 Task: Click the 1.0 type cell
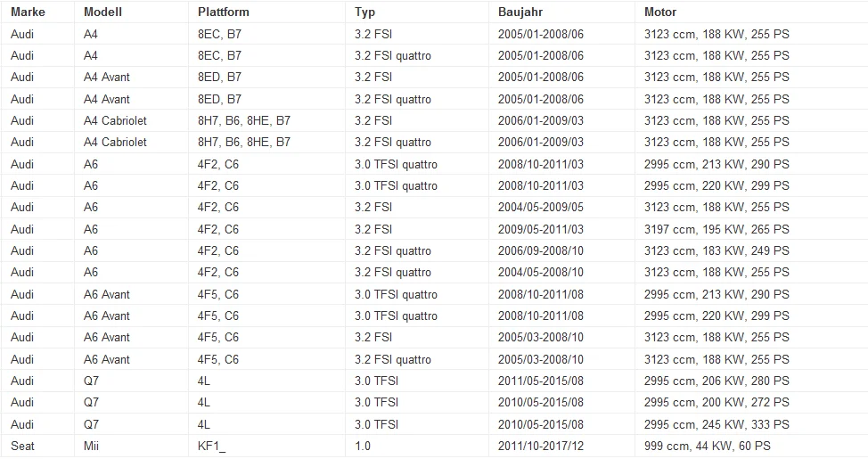(363, 446)
